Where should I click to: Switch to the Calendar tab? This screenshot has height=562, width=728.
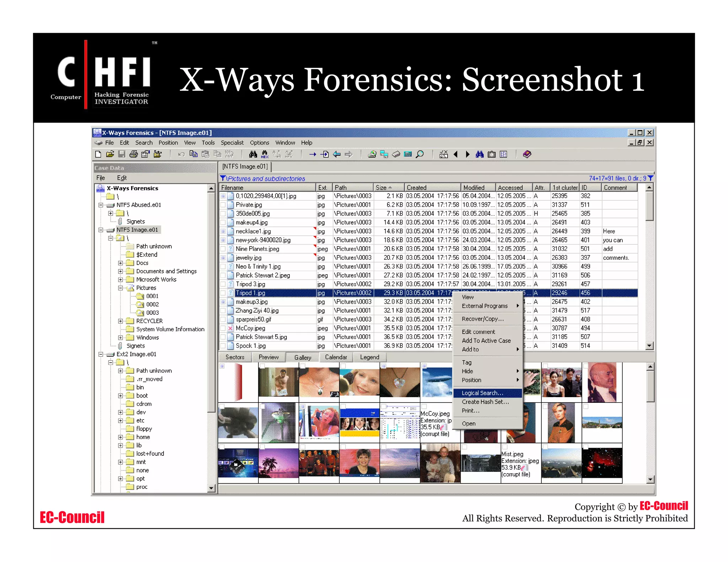[x=336, y=357]
